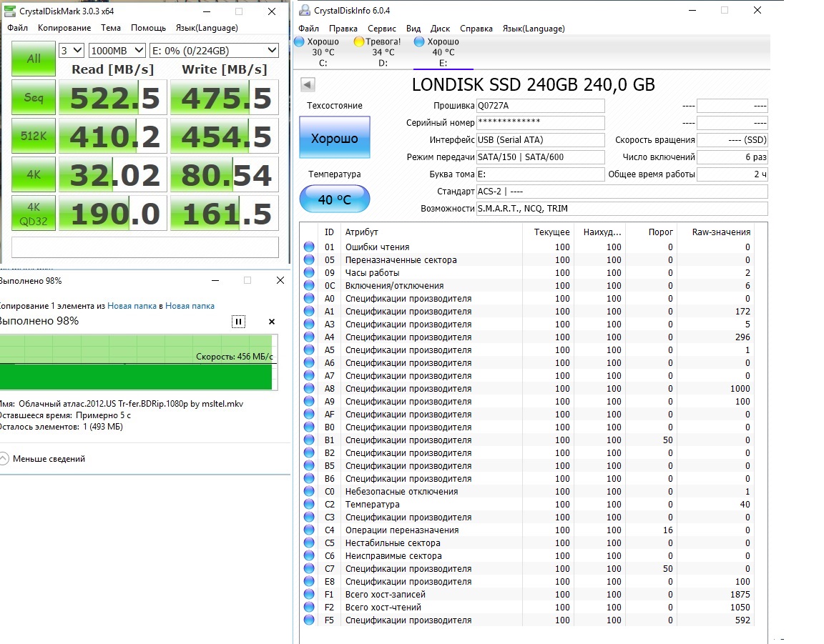Open Правка menu in CrystalDiskInfo
The width and height of the screenshot is (824, 644).
click(x=343, y=29)
